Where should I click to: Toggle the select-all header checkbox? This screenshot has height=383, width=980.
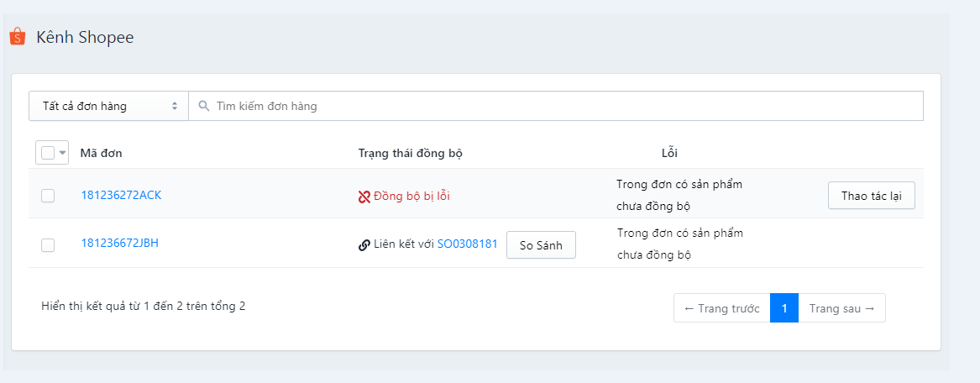tap(48, 153)
